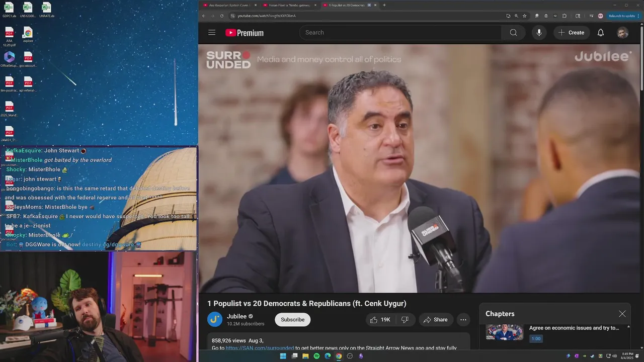644x362 pixels.
Task: Open Windows Start menu
Action: click(283, 356)
